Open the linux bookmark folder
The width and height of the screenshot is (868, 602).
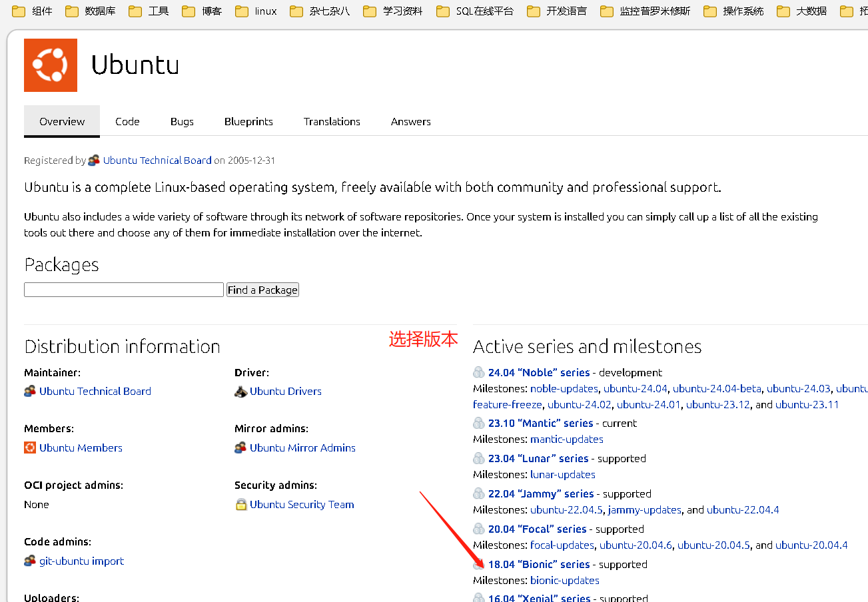point(256,11)
